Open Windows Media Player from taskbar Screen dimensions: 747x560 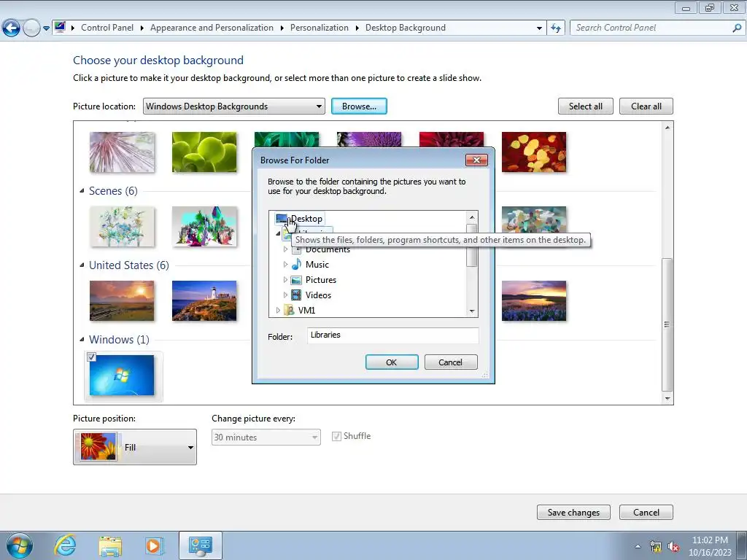pos(155,545)
